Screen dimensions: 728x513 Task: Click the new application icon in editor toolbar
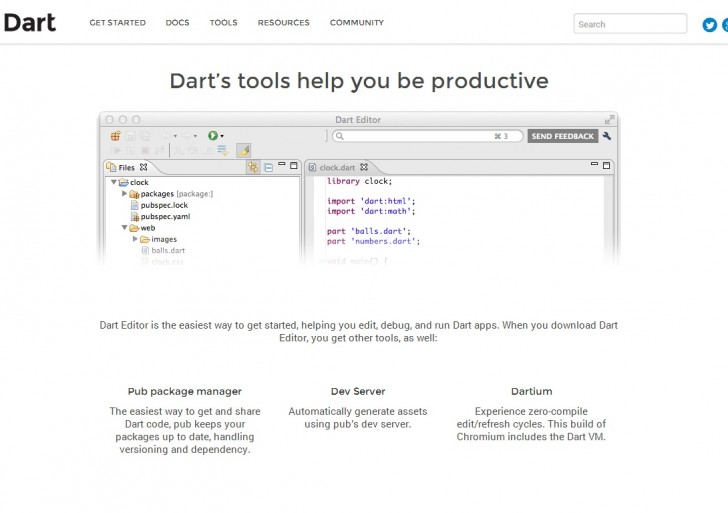[x=115, y=136]
